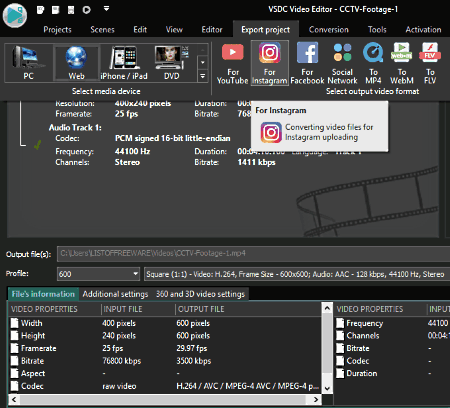The image size is (450, 408).
Task: Click the properties table scroll up arrow
Action: pyautogui.click(x=327, y=308)
